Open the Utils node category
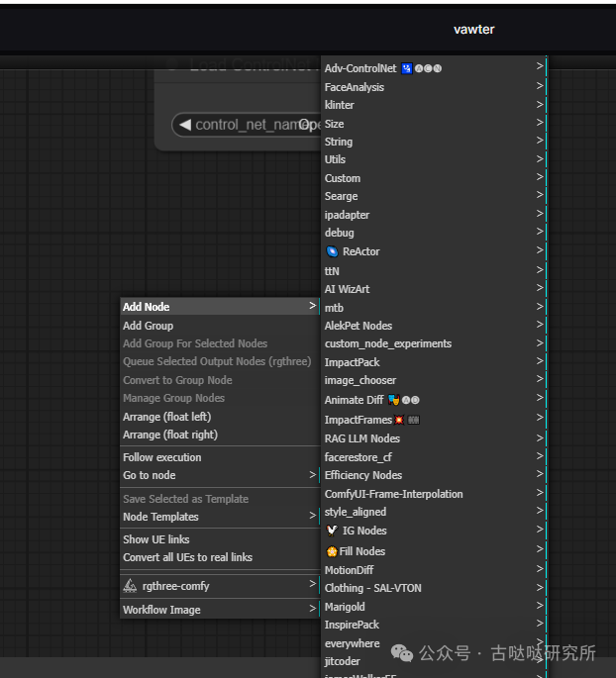This screenshot has height=678, width=616. point(434,159)
